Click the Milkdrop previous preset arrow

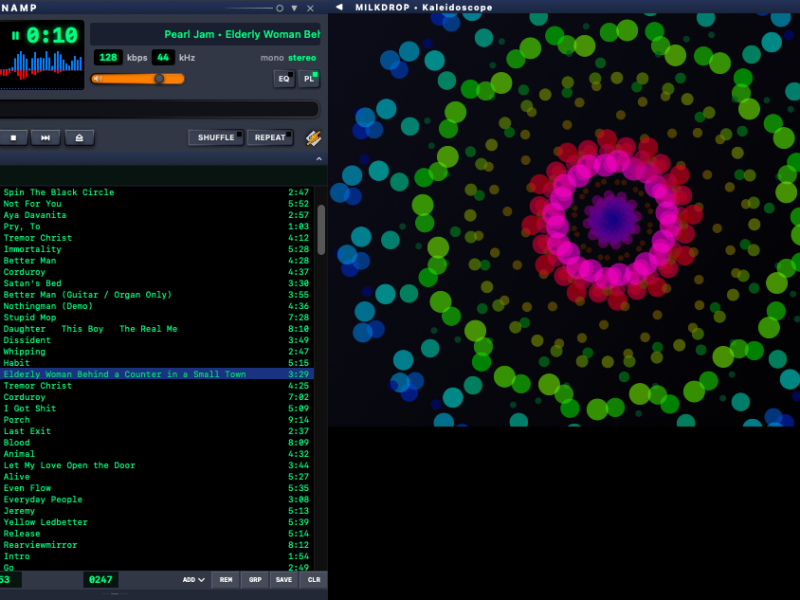[339, 7]
